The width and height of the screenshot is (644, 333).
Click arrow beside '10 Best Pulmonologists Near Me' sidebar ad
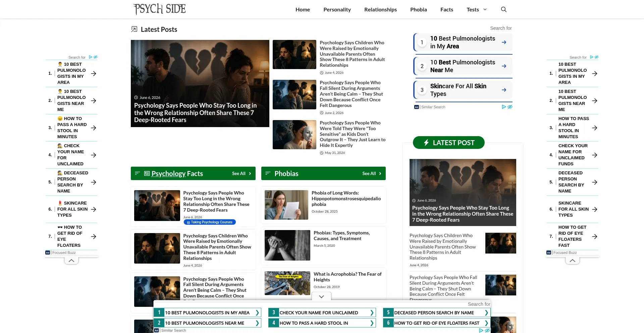tap(504, 66)
